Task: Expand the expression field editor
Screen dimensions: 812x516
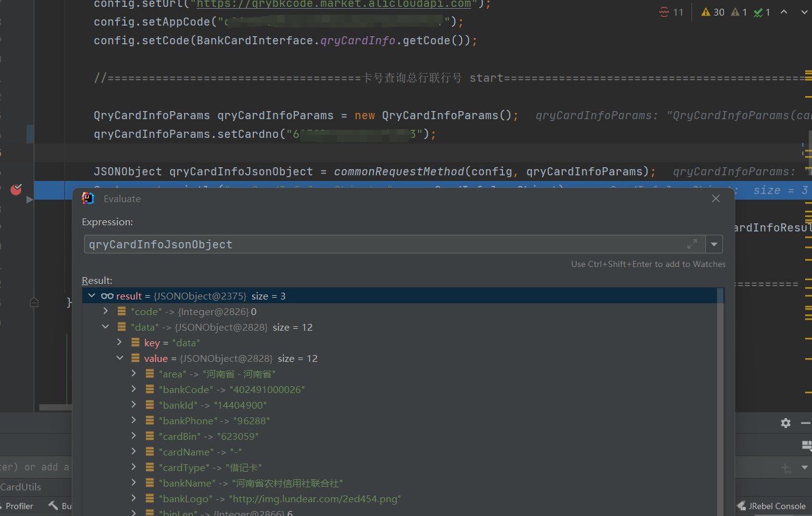Action: click(x=692, y=244)
